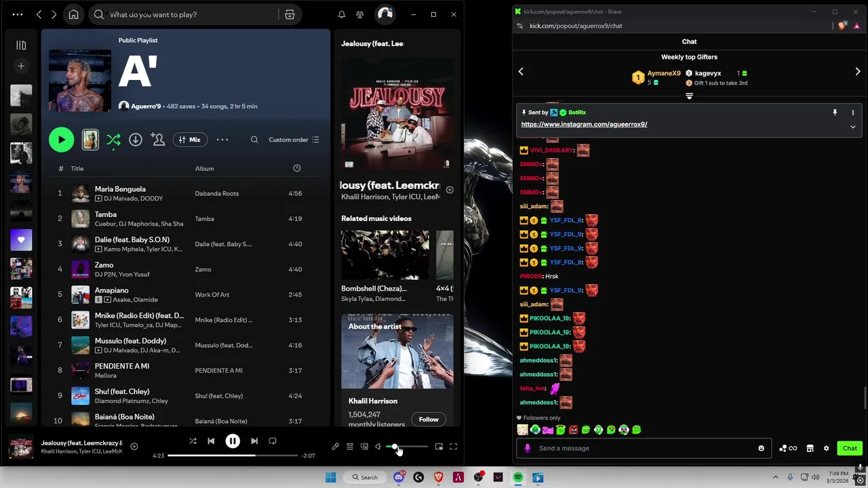Open Kick shop icon
Image resolution: width=868 pixels, height=488 pixels.
810,448
